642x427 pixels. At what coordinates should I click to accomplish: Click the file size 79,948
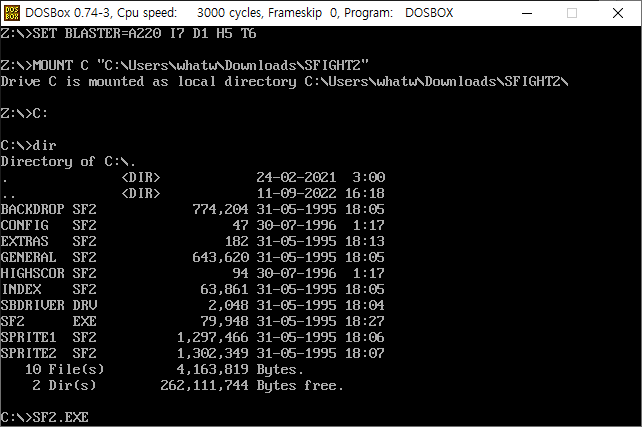coord(224,321)
